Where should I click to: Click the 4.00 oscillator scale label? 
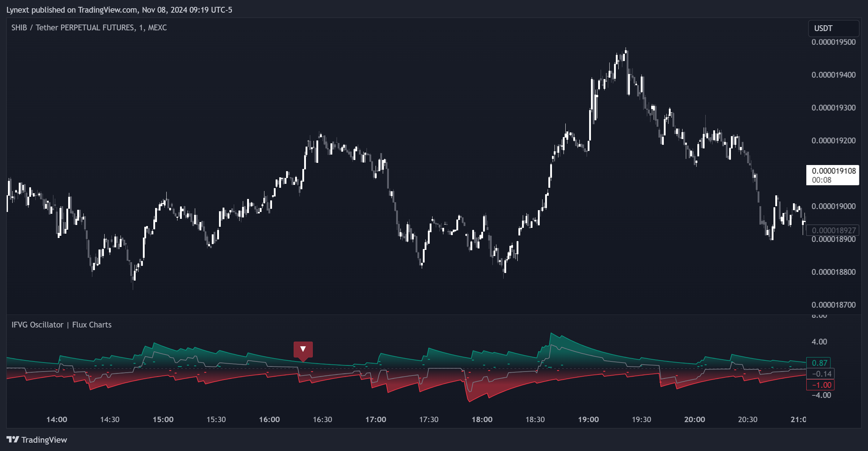point(819,342)
